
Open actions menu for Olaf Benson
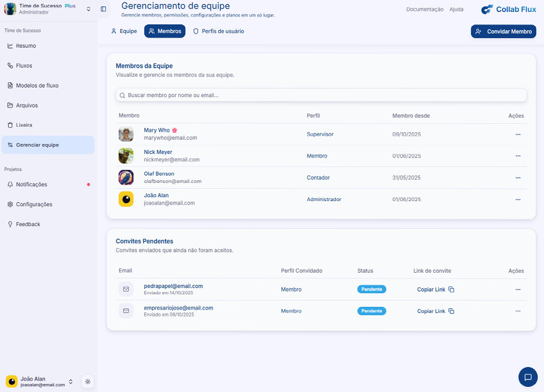tap(518, 178)
